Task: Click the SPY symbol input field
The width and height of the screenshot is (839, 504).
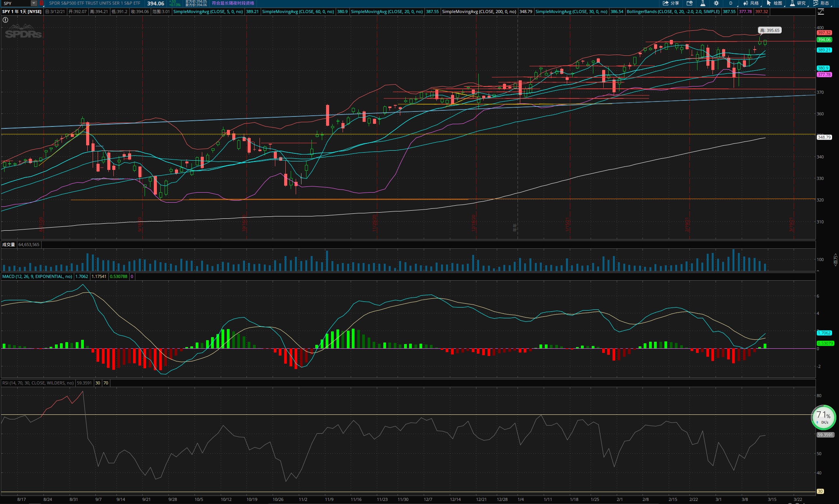Action: 16,3
